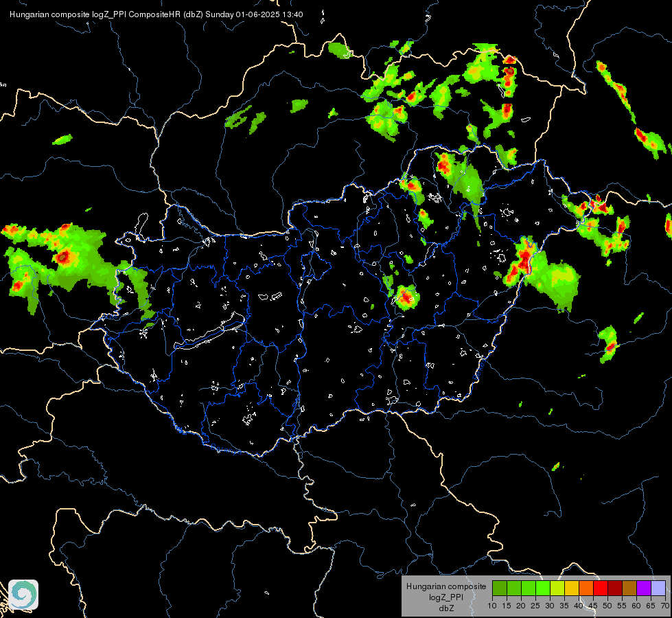This screenshot has width=672, height=618.
Task: Choose the orange swatch between 40 and 45
Action: [586, 588]
